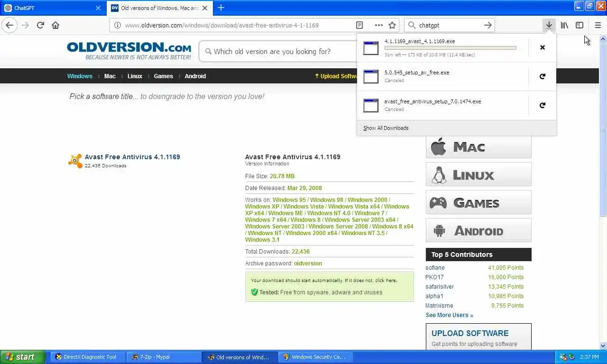Screen dimensions: 607x364
Task: Click the site information icon
Action: click(117, 25)
